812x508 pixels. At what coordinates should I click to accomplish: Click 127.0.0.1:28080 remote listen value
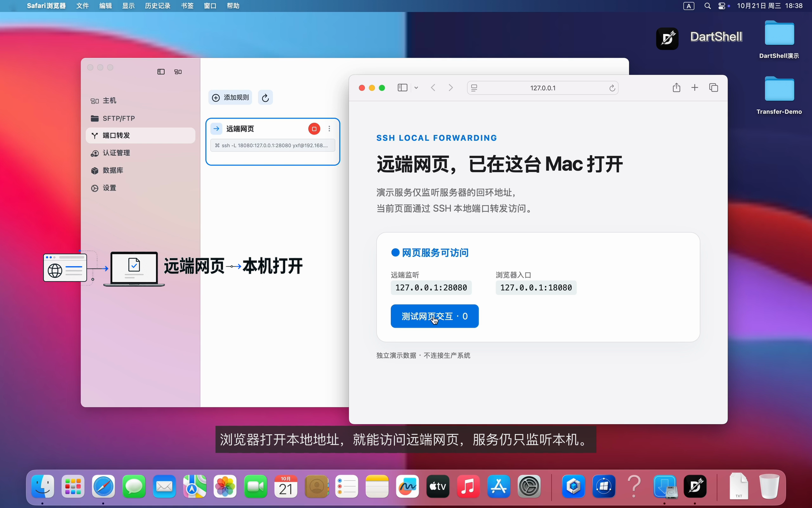[431, 288]
